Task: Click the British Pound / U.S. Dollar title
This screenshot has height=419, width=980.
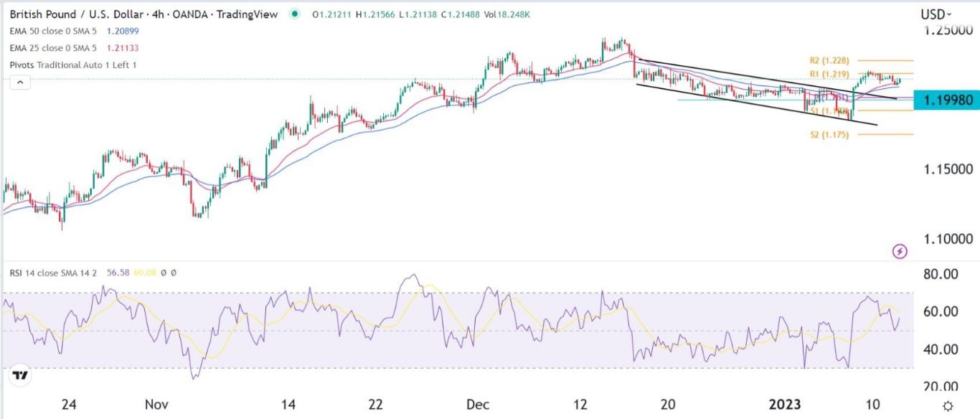Action: tap(80, 13)
